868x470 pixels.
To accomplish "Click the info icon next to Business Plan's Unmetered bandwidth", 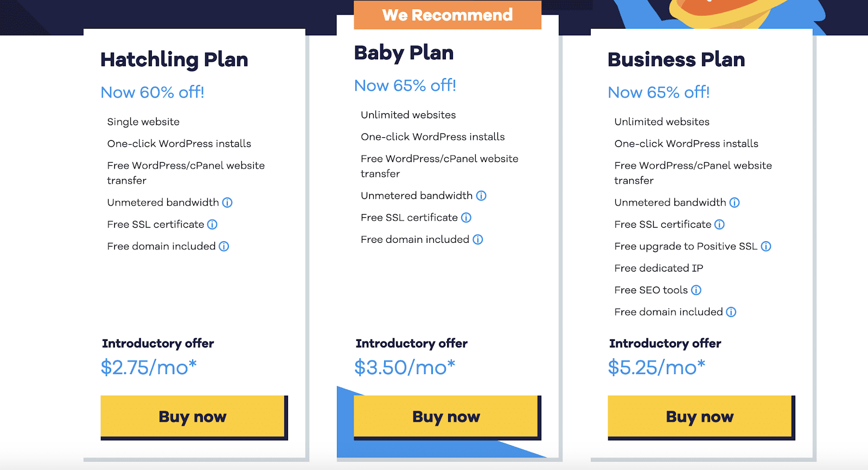I will [x=735, y=202].
